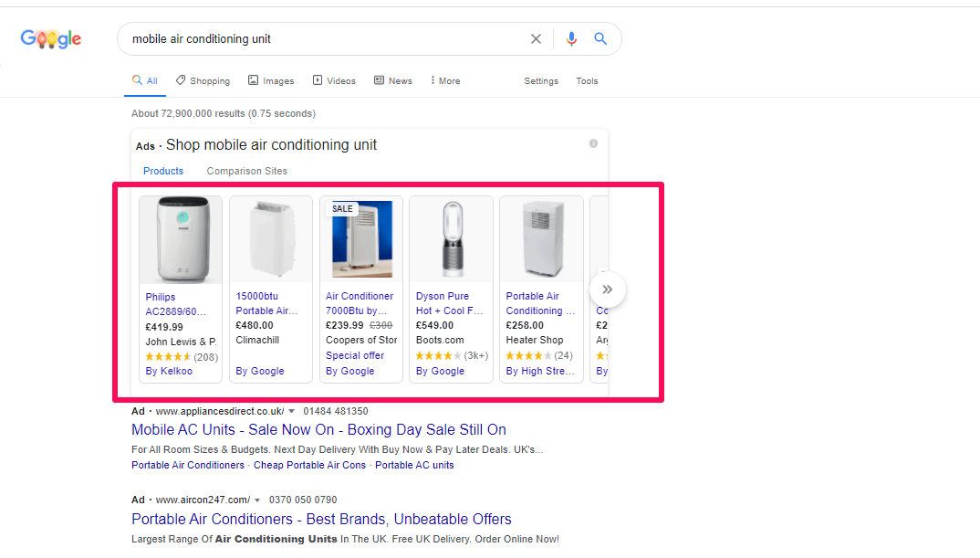Start voice search with the microphone icon
The width and height of the screenshot is (980, 558).
coord(571,38)
